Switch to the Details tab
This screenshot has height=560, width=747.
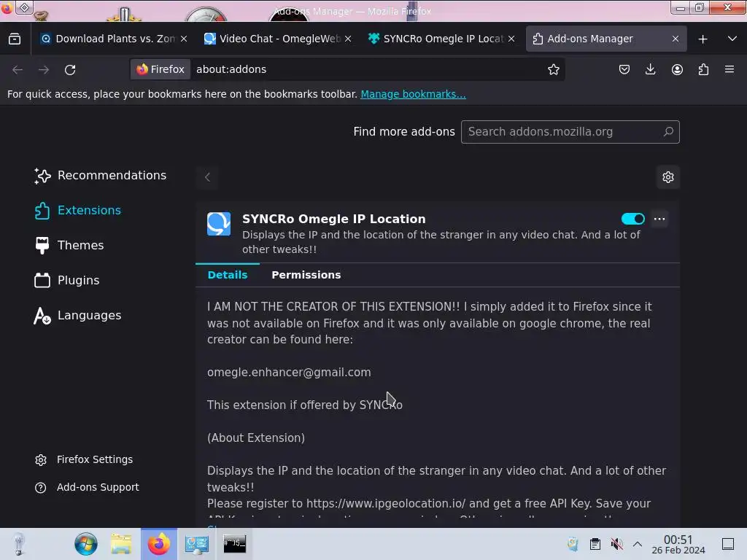tap(228, 275)
